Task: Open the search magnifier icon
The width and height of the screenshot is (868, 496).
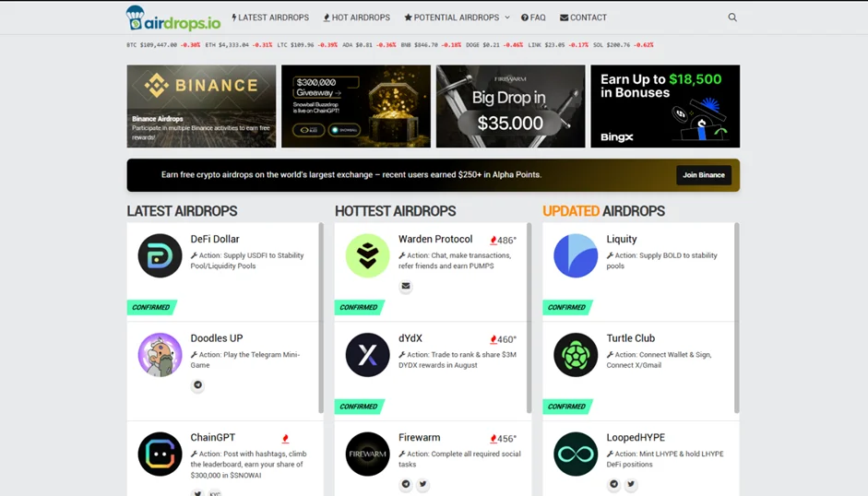Action: click(732, 18)
